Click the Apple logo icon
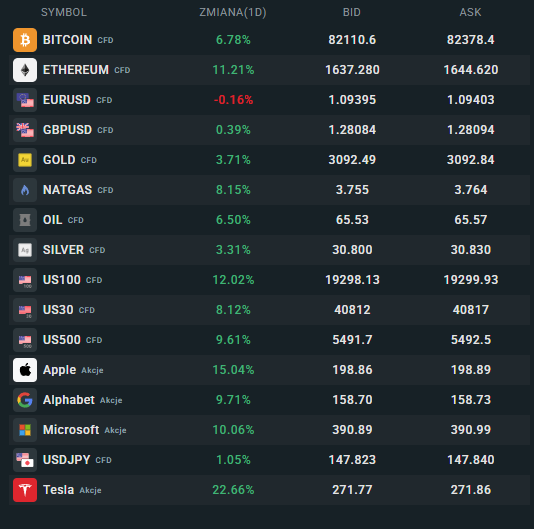This screenshot has width=534, height=529. tap(25, 370)
